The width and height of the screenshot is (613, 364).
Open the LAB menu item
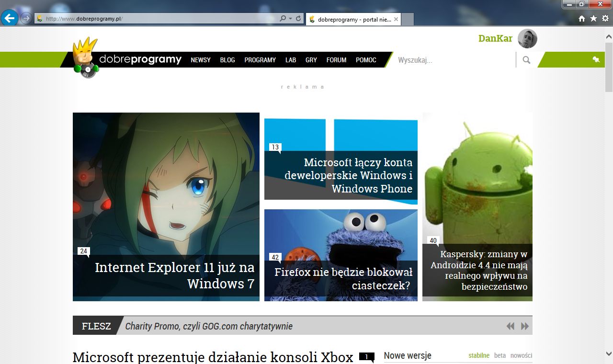[291, 60]
